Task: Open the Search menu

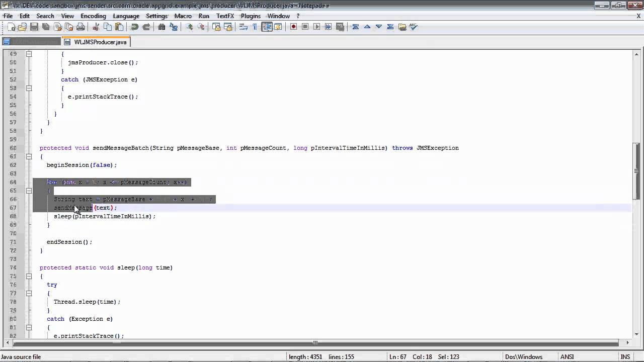Action: [x=45, y=16]
